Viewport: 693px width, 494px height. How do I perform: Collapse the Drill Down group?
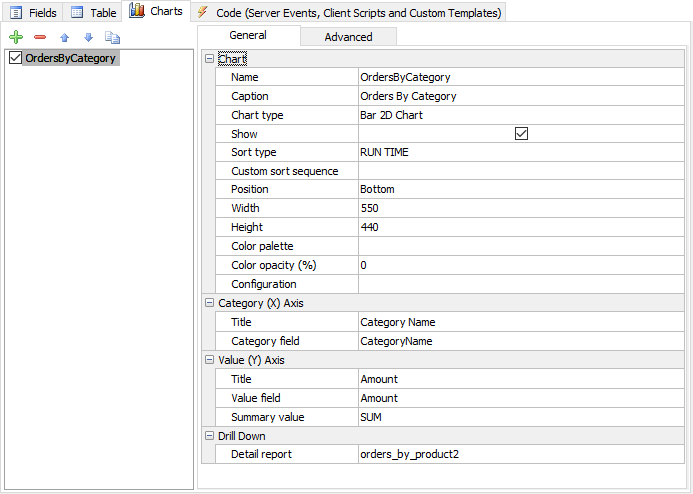point(209,436)
